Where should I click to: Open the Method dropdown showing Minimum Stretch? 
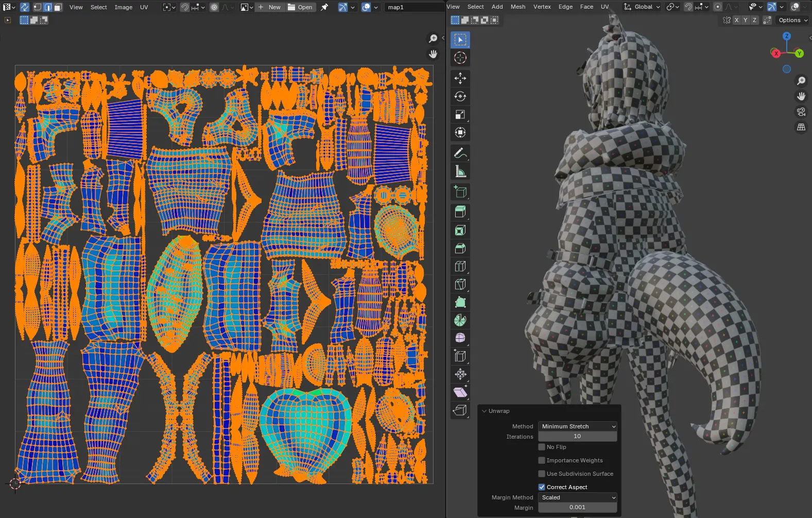point(577,426)
